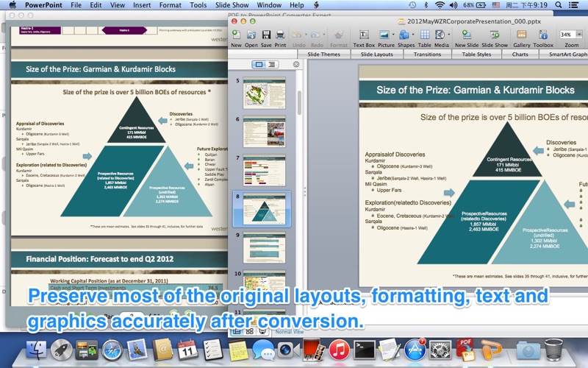
Task: Start the Slide Show from the toolbar
Action: (495, 35)
